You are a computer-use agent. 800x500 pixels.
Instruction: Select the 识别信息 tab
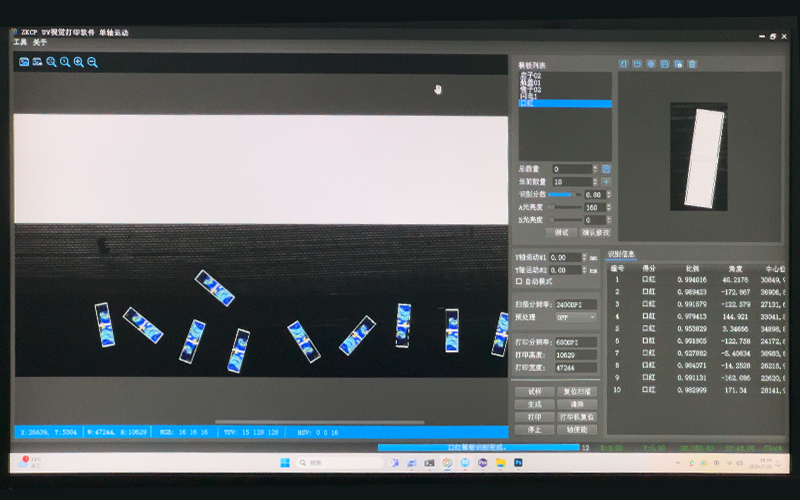tap(621, 254)
